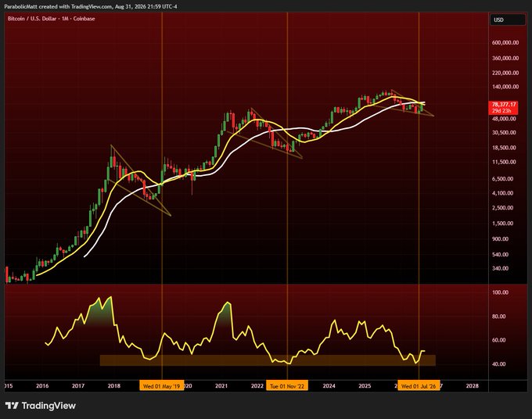Click the 6,500.00 price axis label
The height and width of the screenshot is (419, 532).
point(502,178)
